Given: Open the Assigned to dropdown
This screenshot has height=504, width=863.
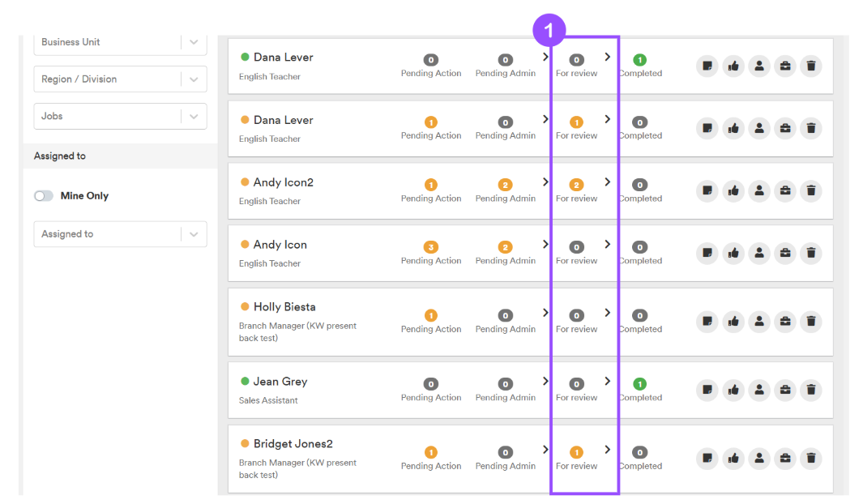Looking at the screenshot, I should point(120,234).
